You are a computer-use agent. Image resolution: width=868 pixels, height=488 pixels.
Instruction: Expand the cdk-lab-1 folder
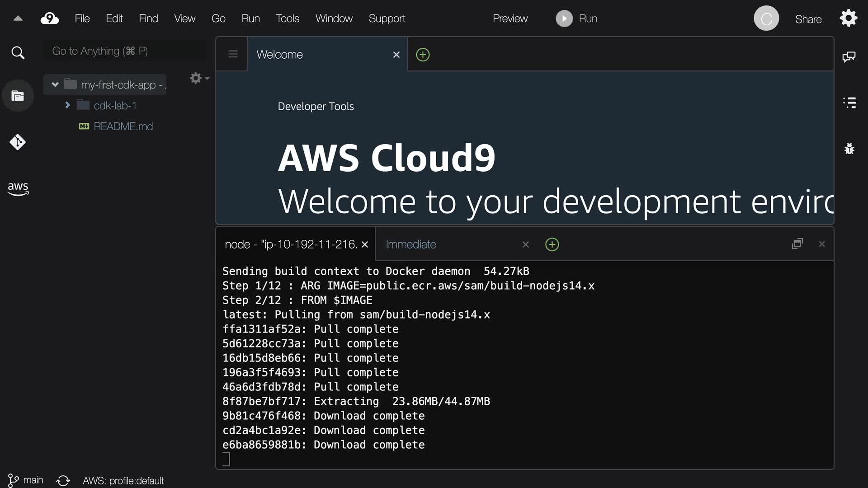pyautogui.click(x=67, y=105)
